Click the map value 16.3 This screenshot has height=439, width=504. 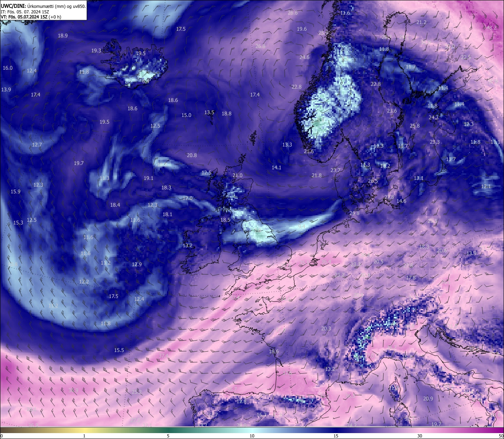pyautogui.click(x=261, y=415)
